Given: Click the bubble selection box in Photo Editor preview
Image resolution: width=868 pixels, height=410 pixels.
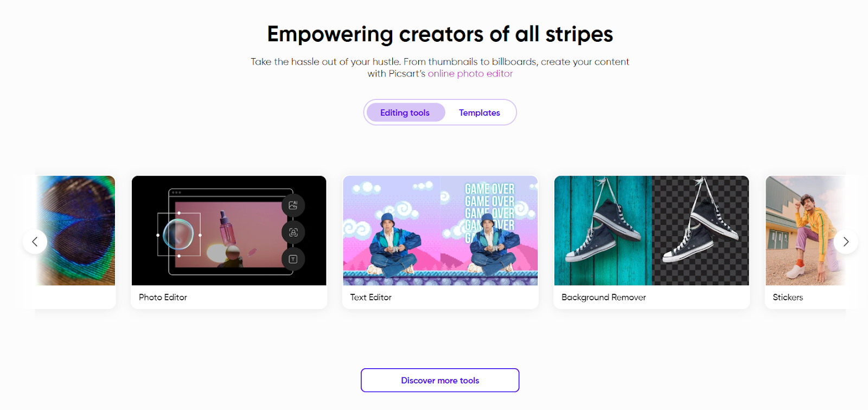Looking at the screenshot, I should tap(179, 235).
